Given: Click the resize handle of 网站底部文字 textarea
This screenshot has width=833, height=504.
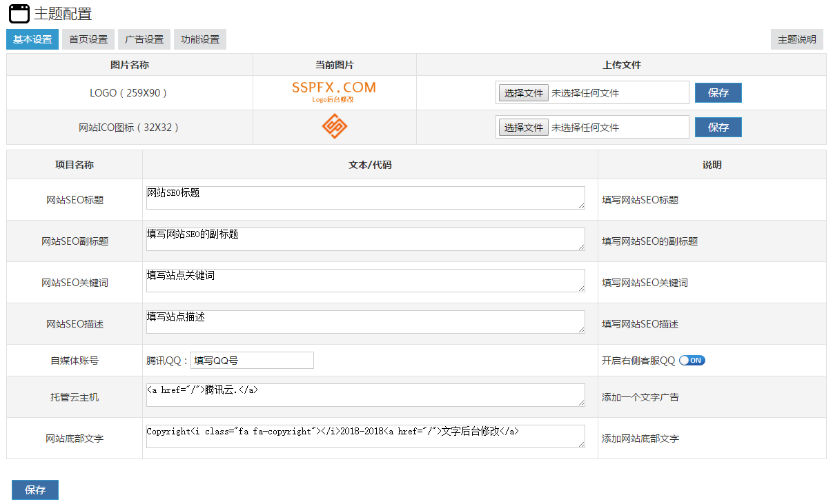Looking at the screenshot, I should coord(581,444).
